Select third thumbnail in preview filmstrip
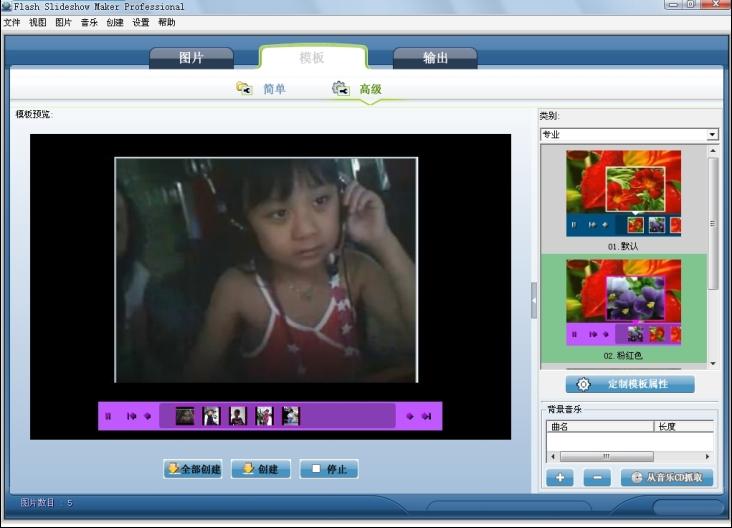This screenshot has width=732, height=528. 238,416
